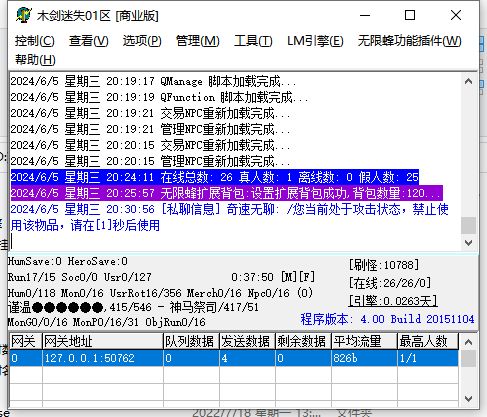The height and width of the screenshot is (417, 487).
Task: Click the 队列数据 column header
Action: 191,341
